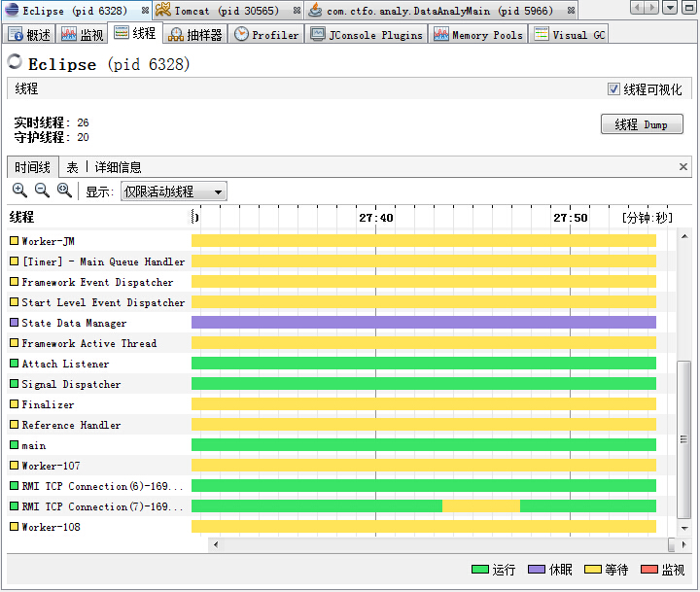Switch to com.ctfo.analy.DataAnalyMain tab
Viewport: 700px width, 592px height.
coord(439,11)
